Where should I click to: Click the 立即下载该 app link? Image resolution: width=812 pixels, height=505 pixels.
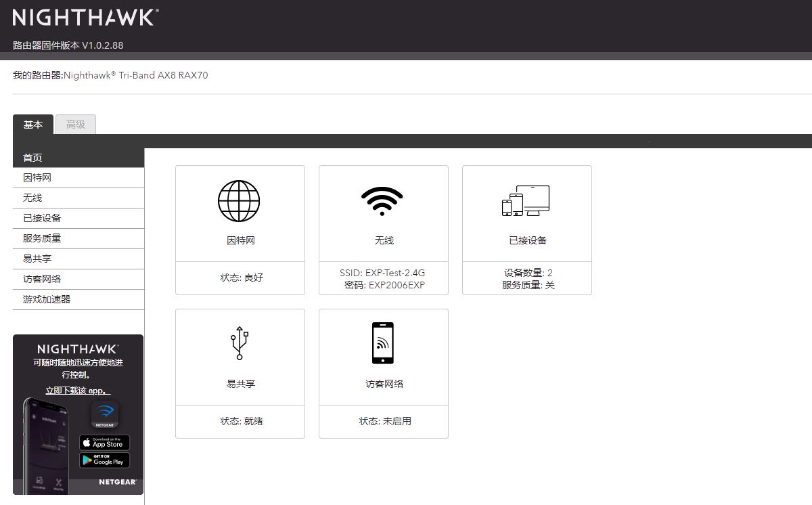coord(78,391)
